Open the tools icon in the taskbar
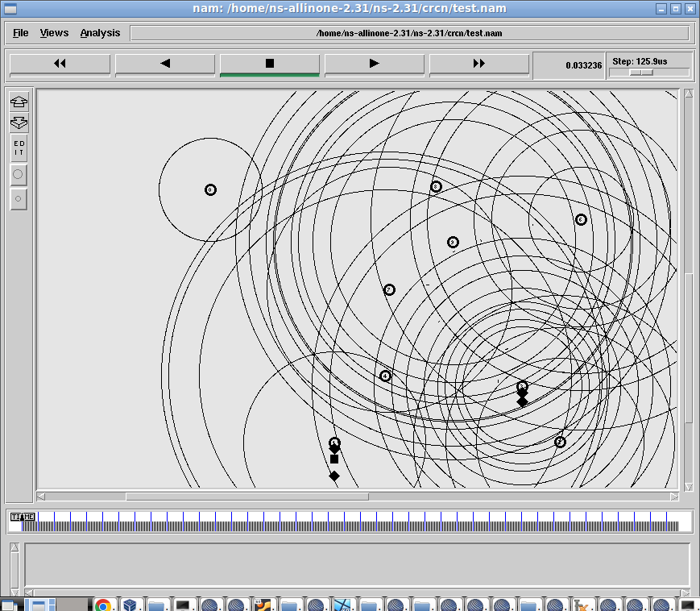 (x=582, y=605)
